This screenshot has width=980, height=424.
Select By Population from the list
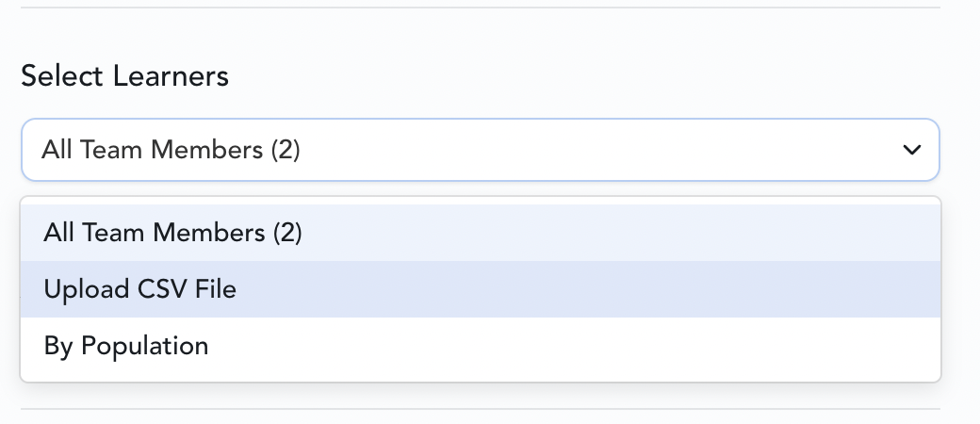coord(125,346)
